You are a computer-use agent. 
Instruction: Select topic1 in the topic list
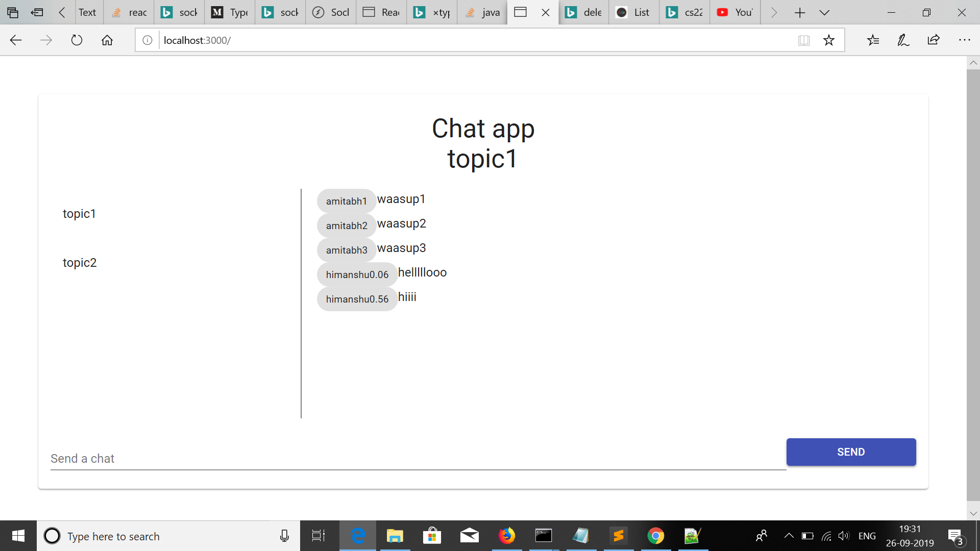point(79,214)
